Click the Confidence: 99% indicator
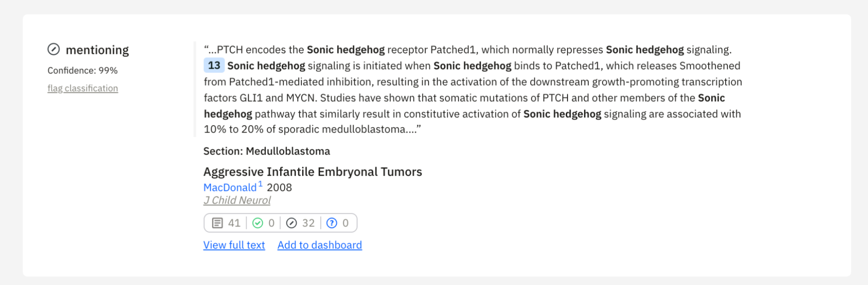Screen dimensions: 868x285 (x=82, y=70)
